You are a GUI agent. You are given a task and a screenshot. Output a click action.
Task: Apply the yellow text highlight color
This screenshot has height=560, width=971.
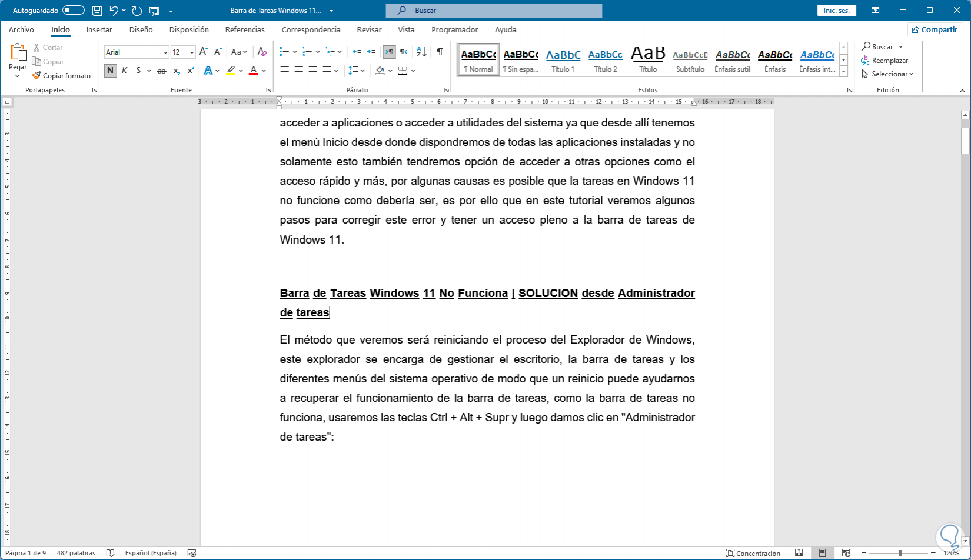[230, 71]
